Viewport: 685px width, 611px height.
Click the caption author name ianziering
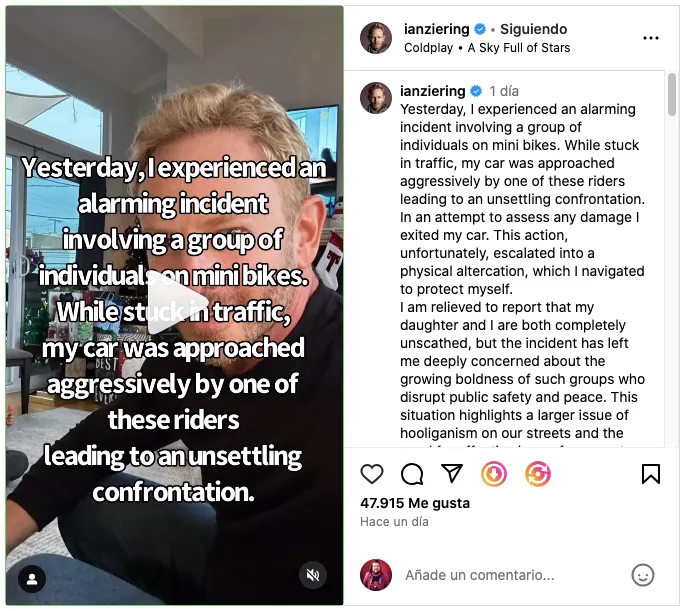(432, 91)
